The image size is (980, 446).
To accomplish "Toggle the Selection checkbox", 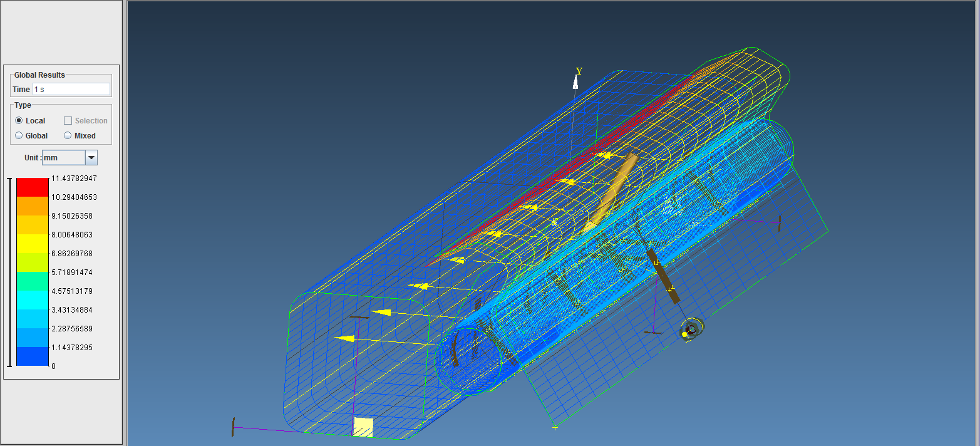I will (68, 120).
